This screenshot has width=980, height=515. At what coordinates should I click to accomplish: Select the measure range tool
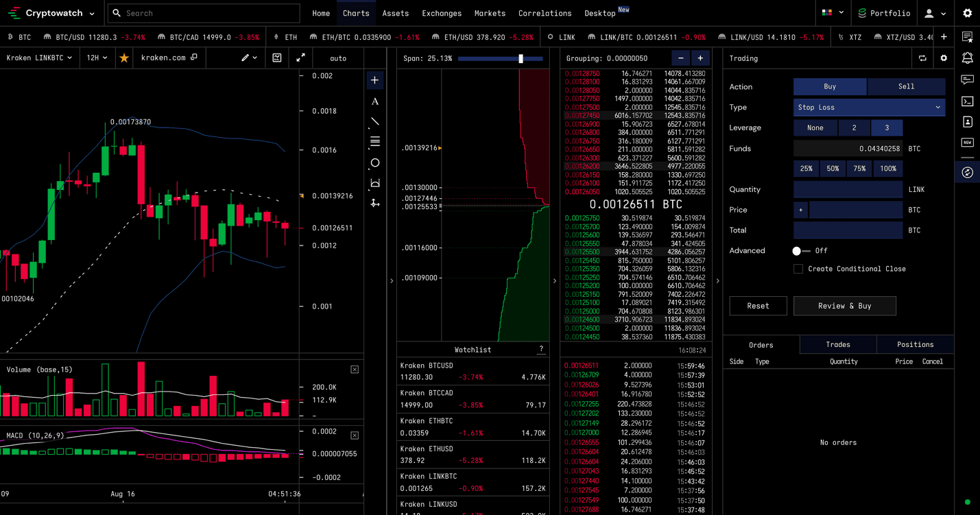[x=375, y=183]
